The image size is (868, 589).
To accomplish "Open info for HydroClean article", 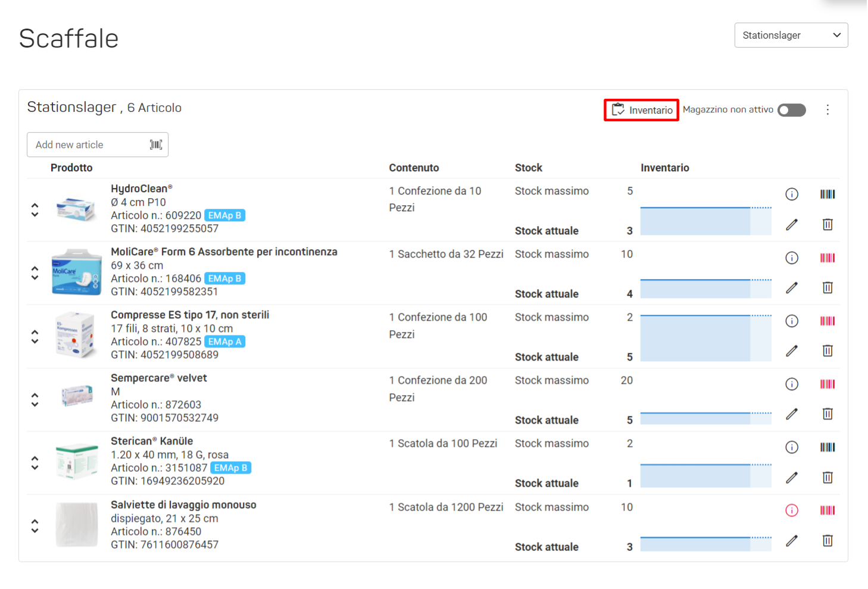I will [x=792, y=194].
